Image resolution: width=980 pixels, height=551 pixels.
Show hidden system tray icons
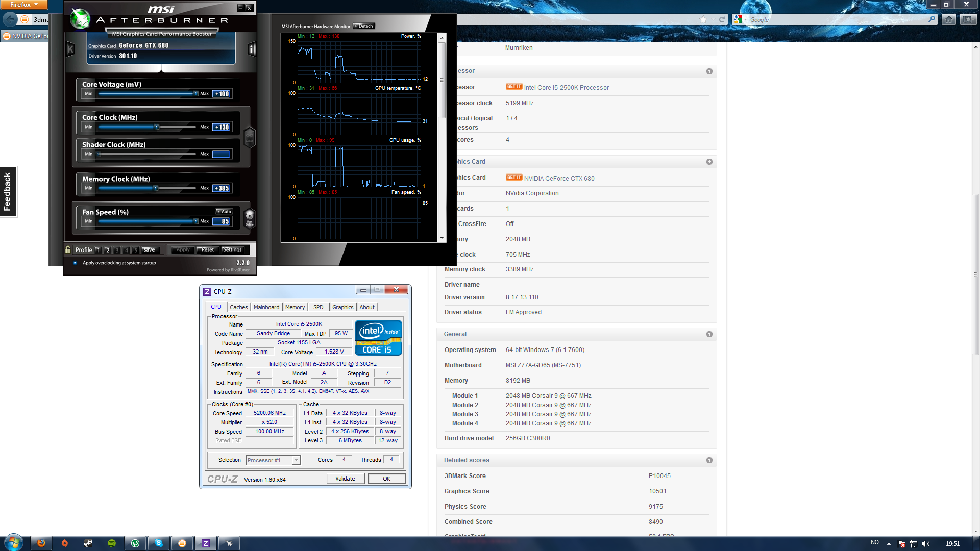pyautogui.click(x=889, y=544)
